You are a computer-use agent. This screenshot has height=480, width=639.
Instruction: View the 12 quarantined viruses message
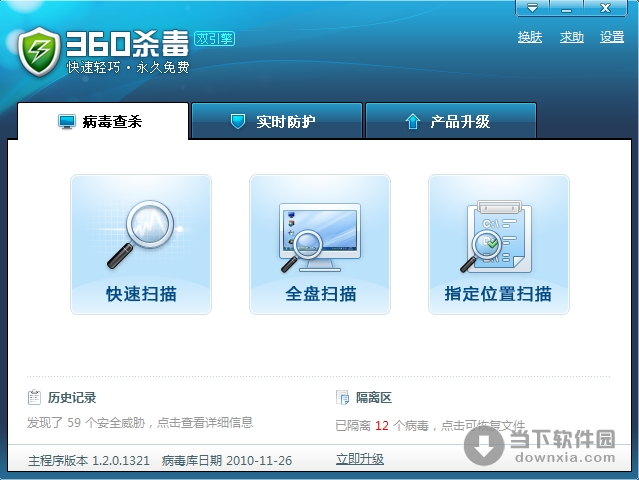point(430,426)
